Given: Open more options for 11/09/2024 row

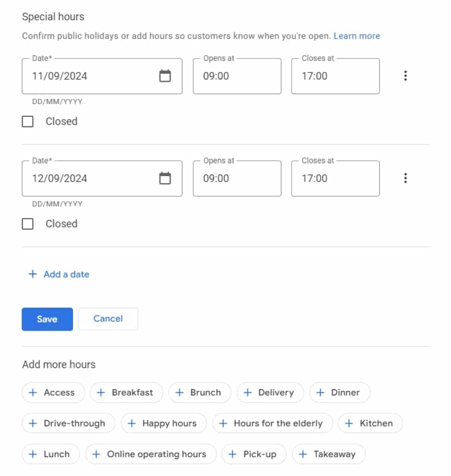Looking at the screenshot, I should coord(405,76).
